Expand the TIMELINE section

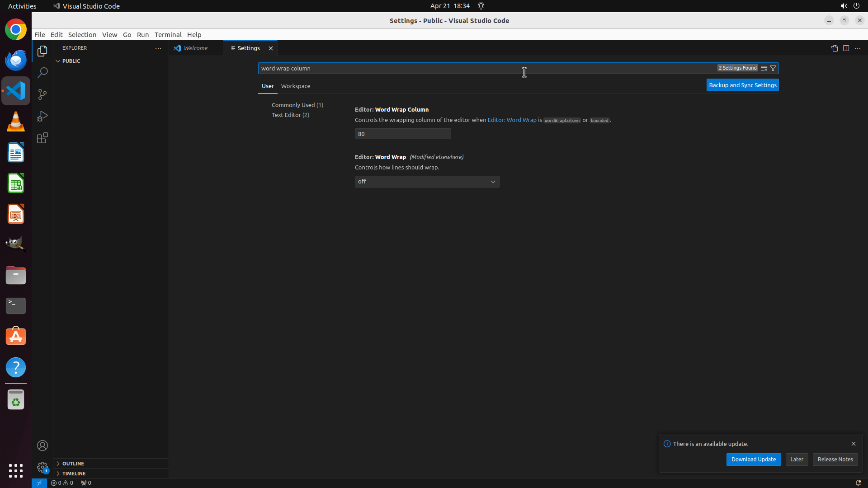pyautogui.click(x=74, y=474)
